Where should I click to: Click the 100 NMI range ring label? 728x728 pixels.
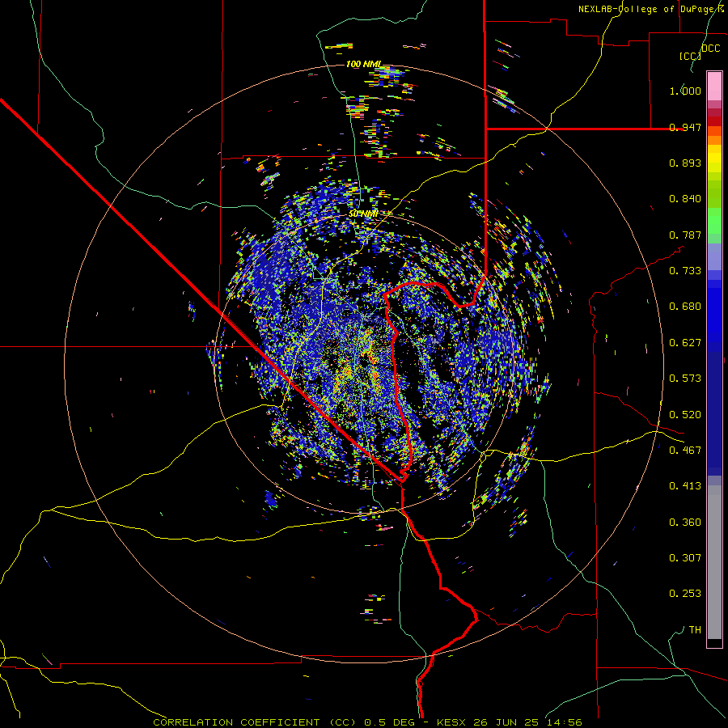point(363,64)
